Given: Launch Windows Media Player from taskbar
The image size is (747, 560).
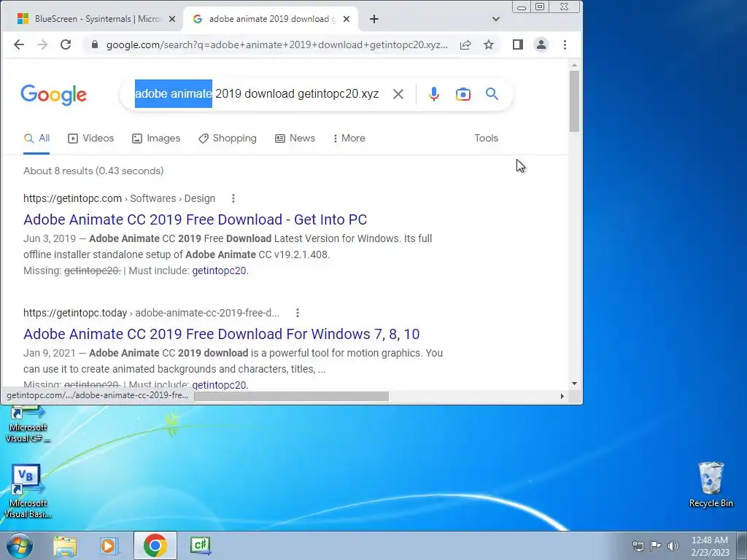Looking at the screenshot, I should (109, 545).
